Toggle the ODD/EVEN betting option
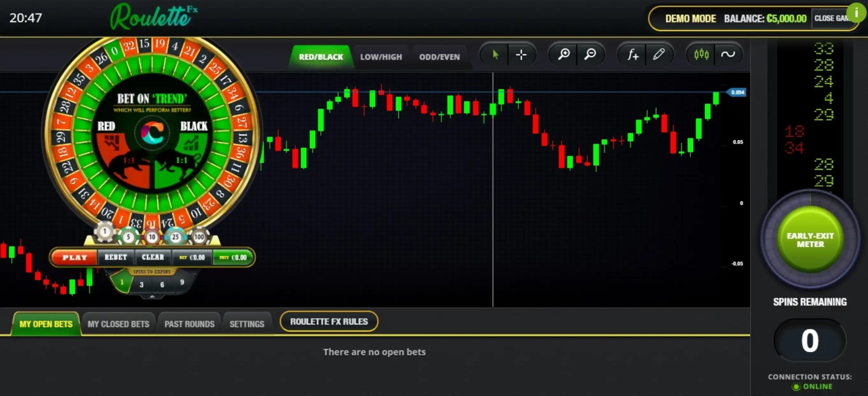Image resolution: width=868 pixels, height=396 pixels. pyautogui.click(x=440, y=57)
